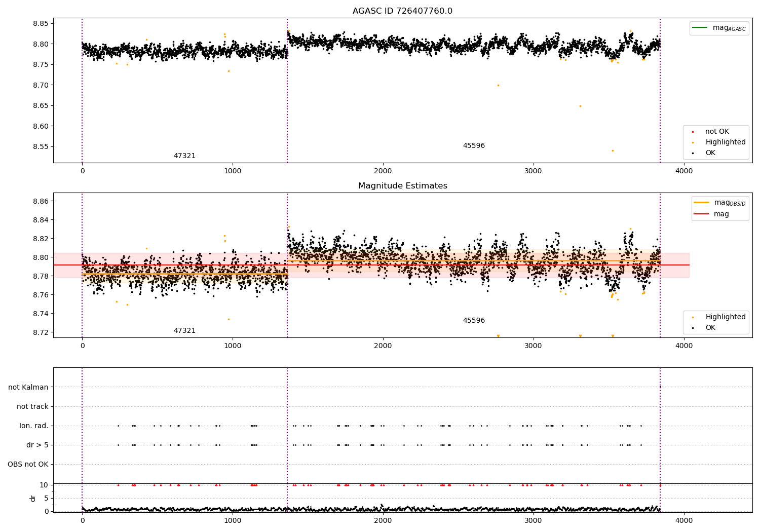This screenshot has height=532, width=760.
Task: Click the y-tick 8.60 in the top plot
Action: [41, 126]
